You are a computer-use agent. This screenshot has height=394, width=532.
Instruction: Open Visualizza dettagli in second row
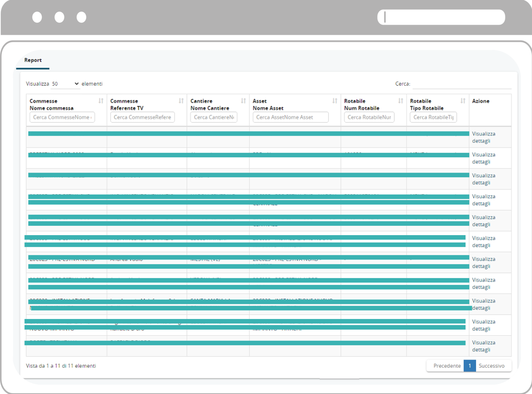[483, 158]
